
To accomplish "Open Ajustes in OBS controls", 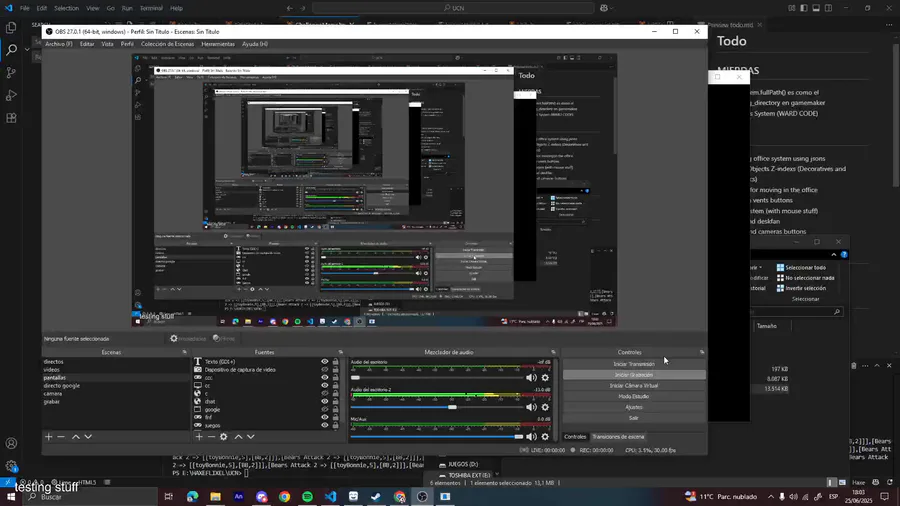I will (634, 407).
